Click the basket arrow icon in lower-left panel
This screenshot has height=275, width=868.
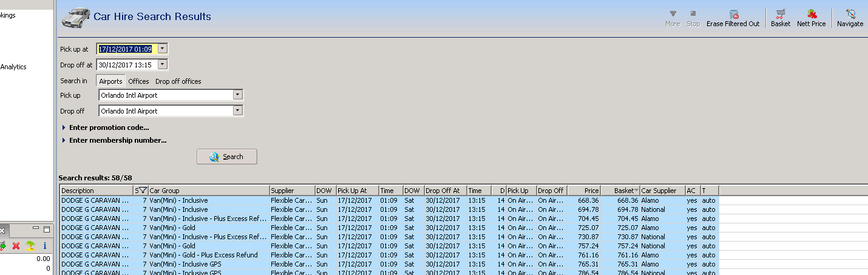(3, 246)
